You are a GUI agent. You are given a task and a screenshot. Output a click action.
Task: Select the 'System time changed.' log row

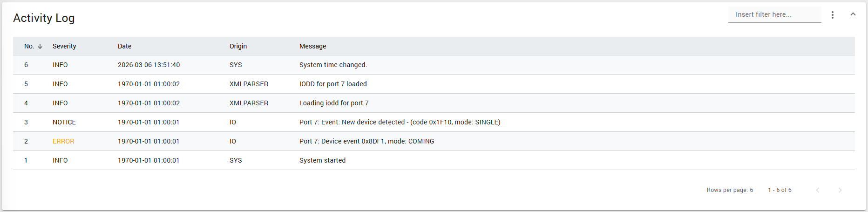click(x=333, y=65)
